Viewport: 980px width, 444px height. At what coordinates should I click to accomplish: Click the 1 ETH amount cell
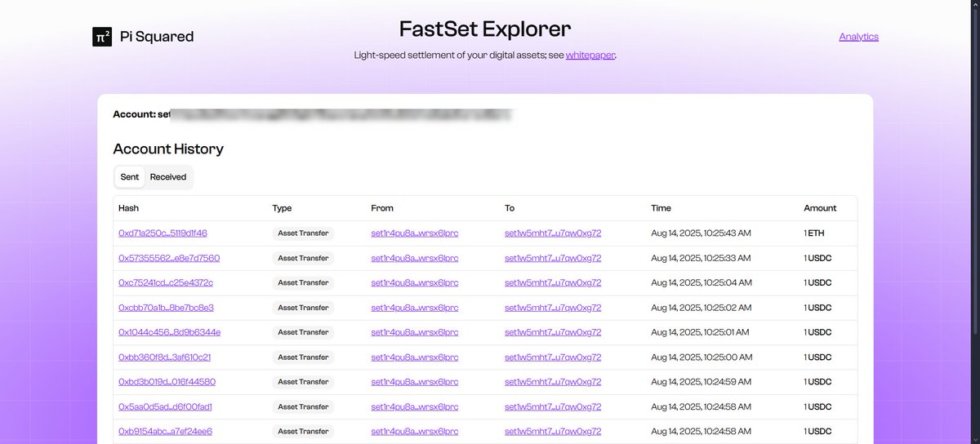click(814, 233)
